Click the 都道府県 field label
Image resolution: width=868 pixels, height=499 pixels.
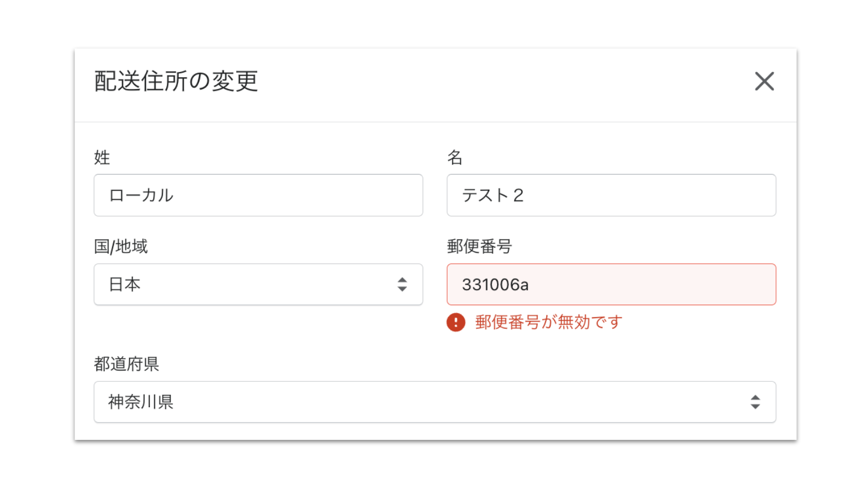pyautogui.click(x=126, y=364)
